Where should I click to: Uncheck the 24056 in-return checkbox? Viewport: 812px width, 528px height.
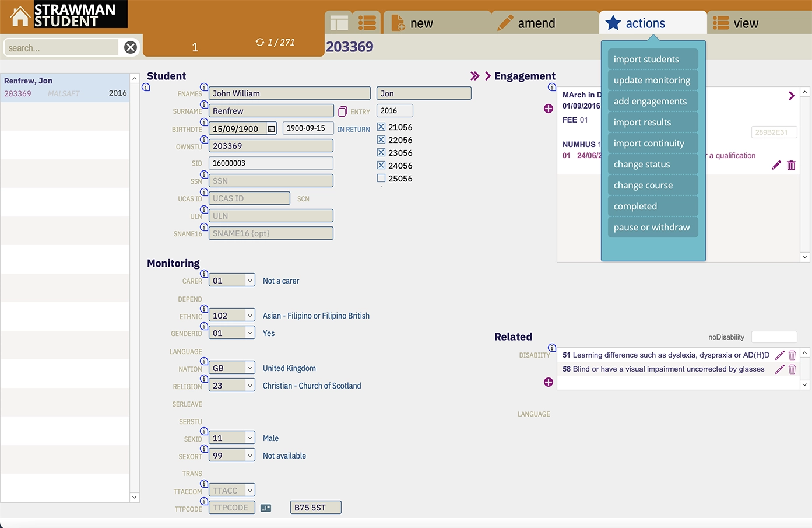click(x=381, y=165)
